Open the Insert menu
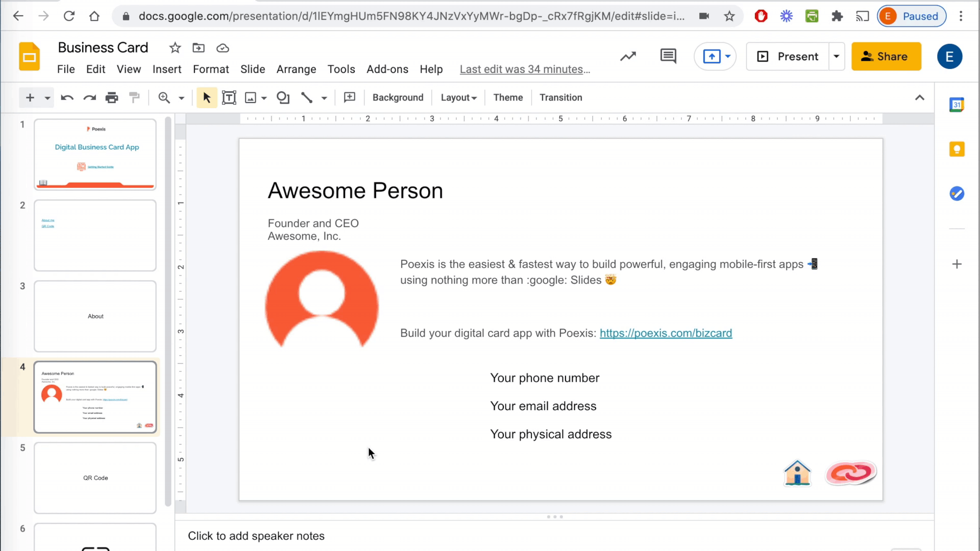This screenshot has height=551, width=980. pyautogui.click(x=167, y=69)
